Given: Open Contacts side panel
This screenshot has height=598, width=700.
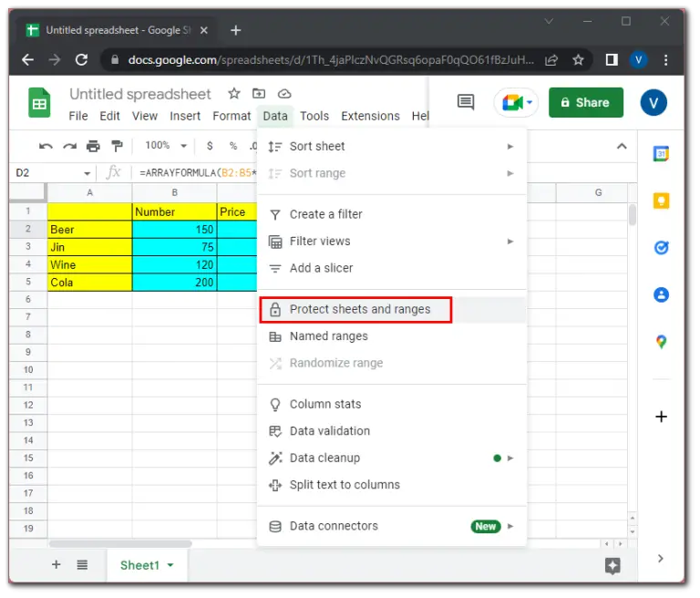Looking at the screenshot, I should click(x=661, y=294).
